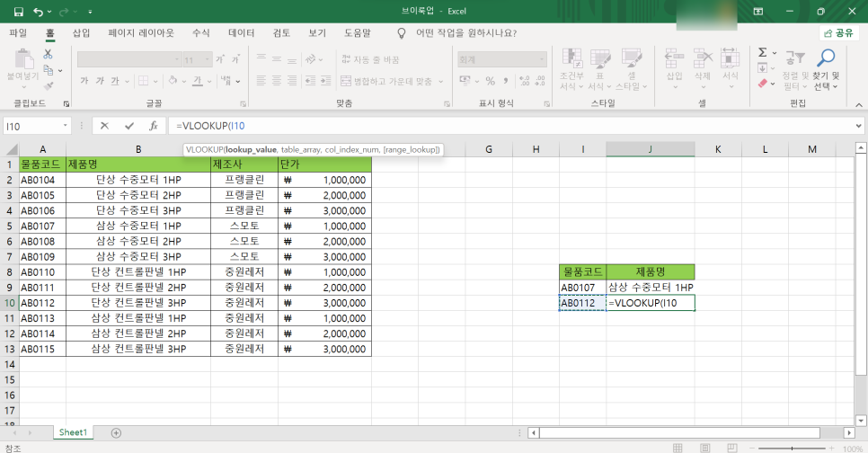Switch to Normal view in status bar

point(678,448)
